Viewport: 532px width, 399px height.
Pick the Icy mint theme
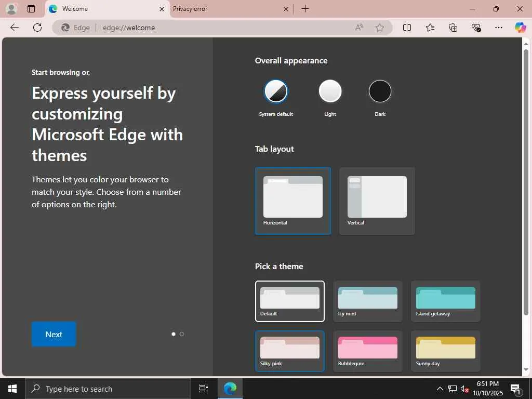click(x=368, y=301)
